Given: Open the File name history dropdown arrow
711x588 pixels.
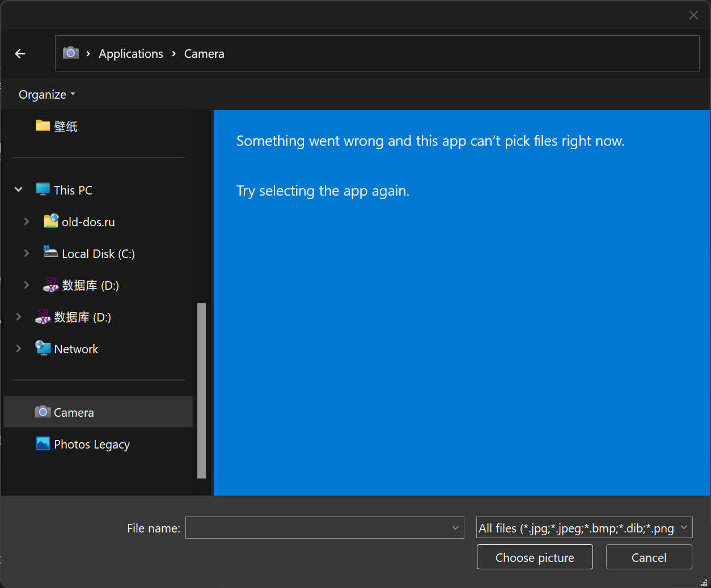Looking at the screenshot, I should click(x=455, y=528).
